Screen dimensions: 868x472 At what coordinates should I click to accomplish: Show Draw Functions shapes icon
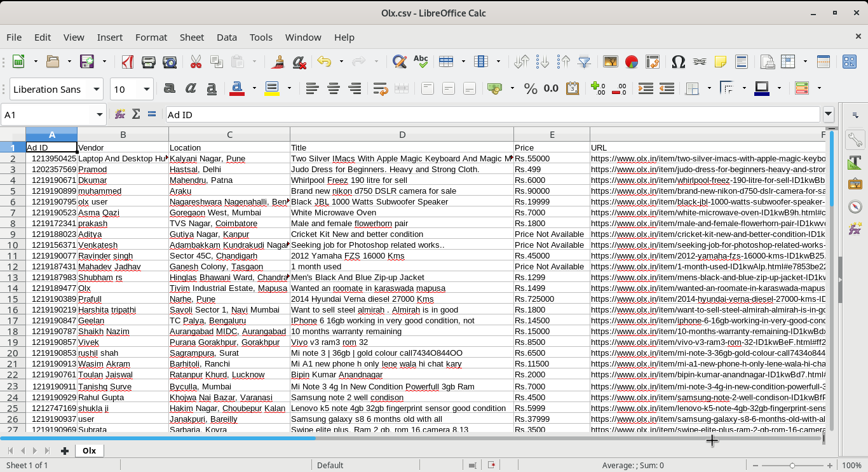pos(850,62)
